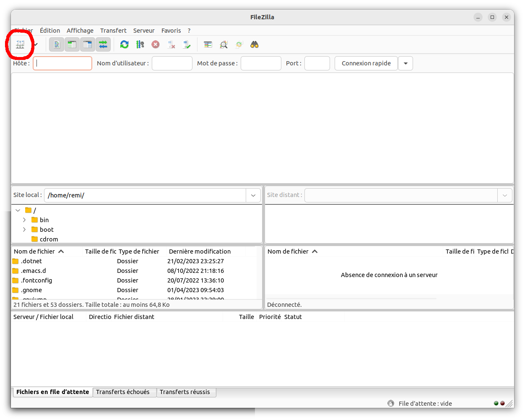This screenshot has width=525, height=420.
Task: Click the Hôte input field
Action: [x=62, y=63]
